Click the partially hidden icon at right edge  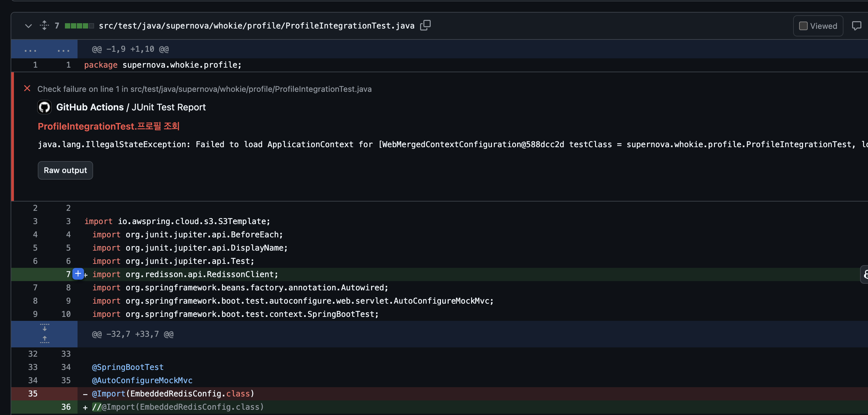point(865,274)
